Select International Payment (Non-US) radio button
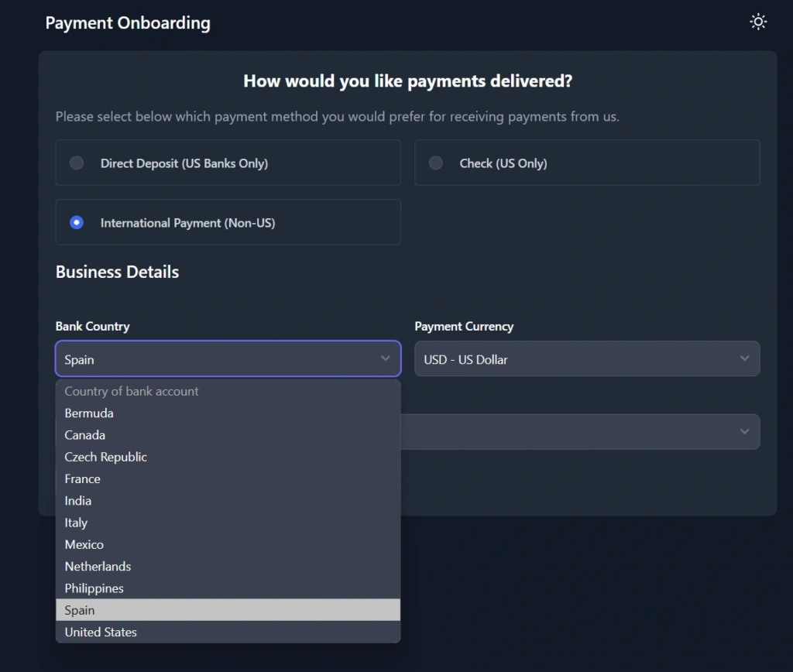This screenshot has height=672, width=793. (77, 223)
